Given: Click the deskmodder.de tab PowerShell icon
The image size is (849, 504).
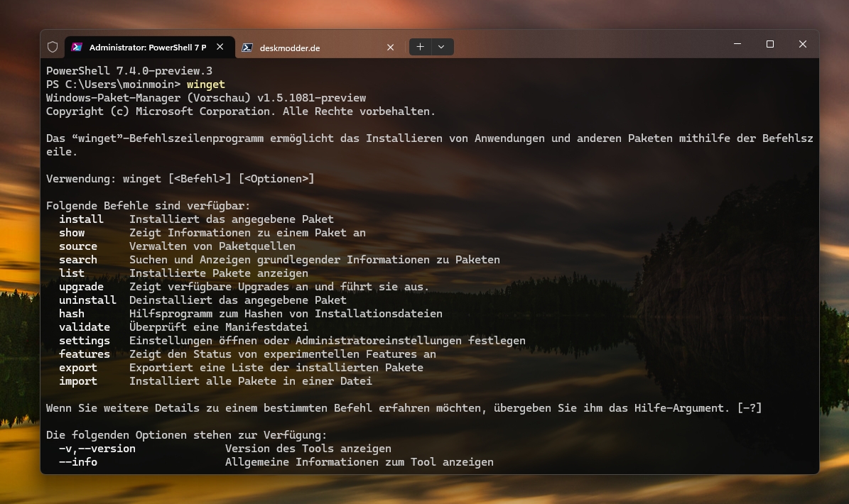Looking at the screenshot, I should (247, 48).
